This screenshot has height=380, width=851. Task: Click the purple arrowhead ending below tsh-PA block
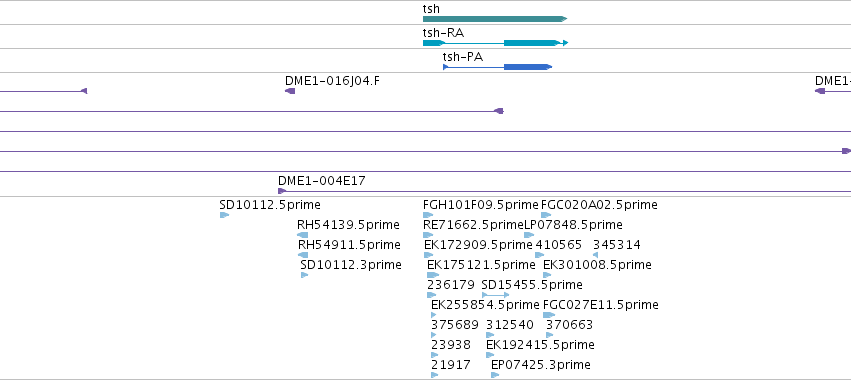pyautogui.click(x=499, y=111)
